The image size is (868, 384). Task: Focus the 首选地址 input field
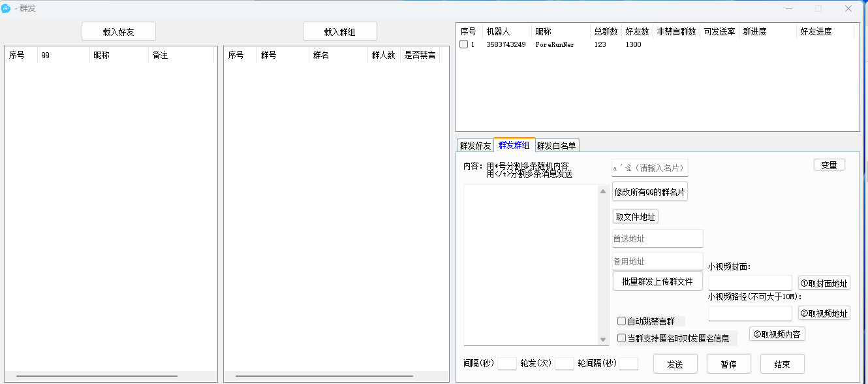(657, 238)
